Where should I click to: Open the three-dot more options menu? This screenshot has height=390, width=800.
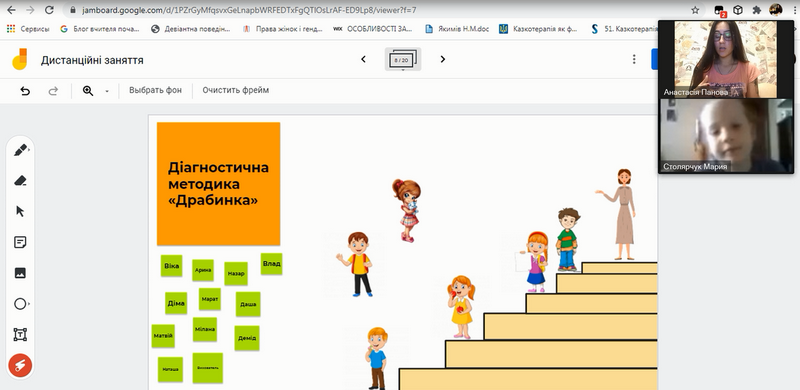(634, 59)
